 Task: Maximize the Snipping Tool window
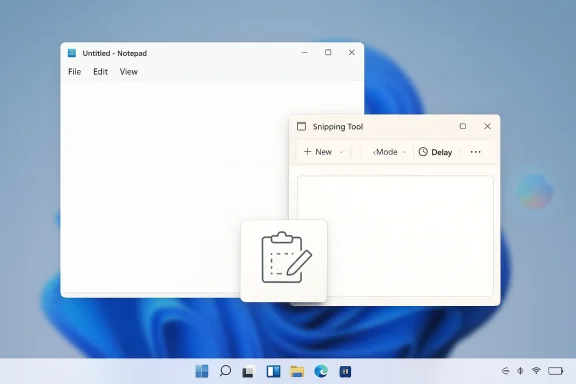point(463,126)
